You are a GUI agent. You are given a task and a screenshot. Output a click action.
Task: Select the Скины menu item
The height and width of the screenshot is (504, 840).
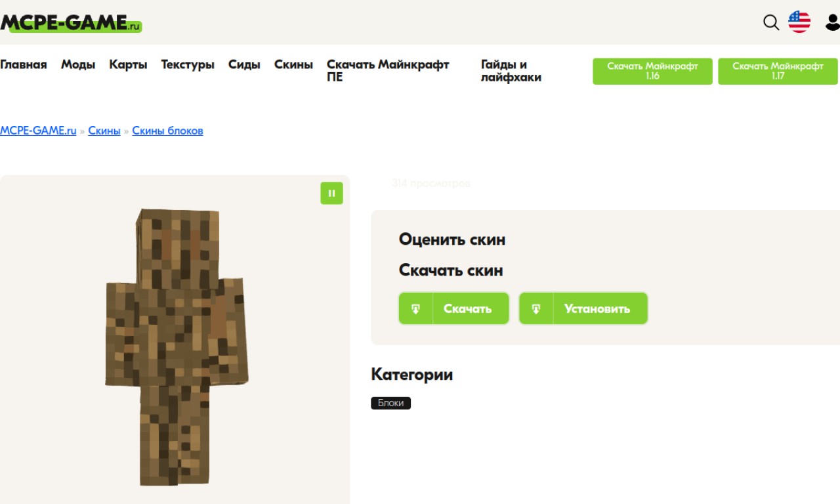coord(293,64)
